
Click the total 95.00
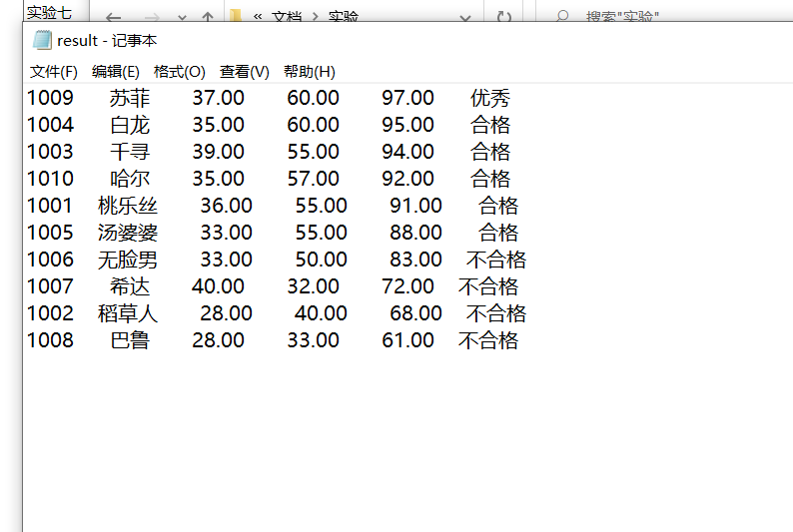click(x=407, y=125)
